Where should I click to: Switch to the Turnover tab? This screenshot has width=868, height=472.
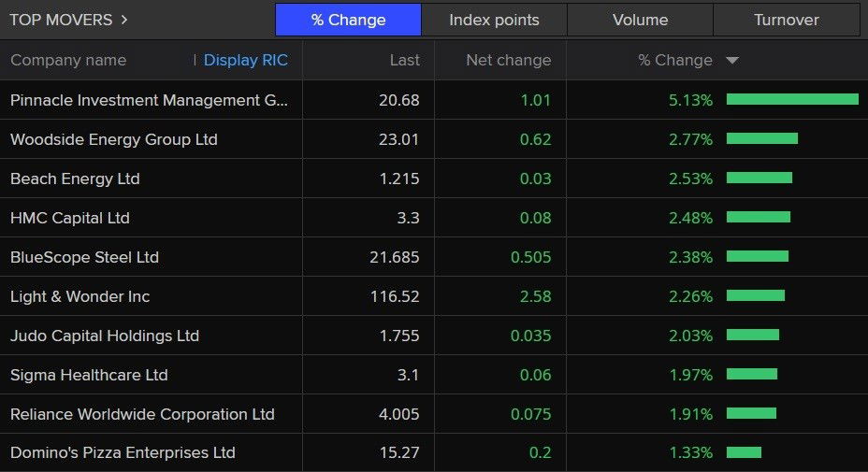[786, 20]
